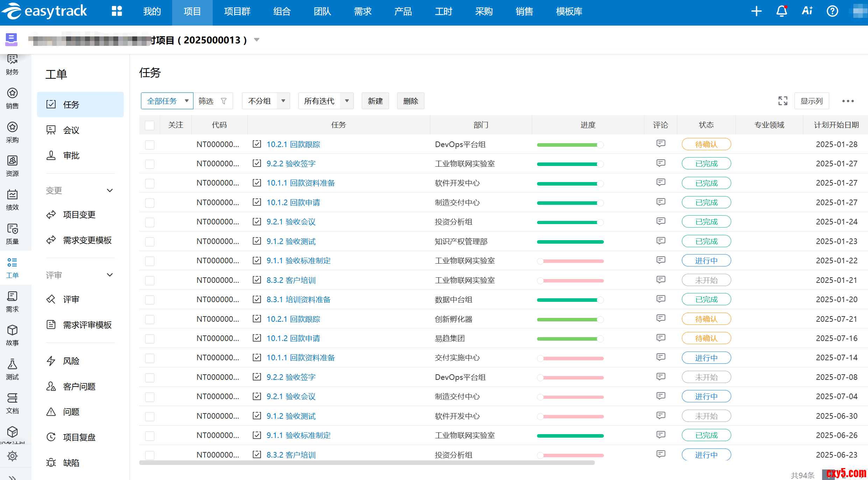Click the filter funnel icon beside 筛选
Image resolution: width=868 pixels, height=480 pixels.
(x=224, y=101)
